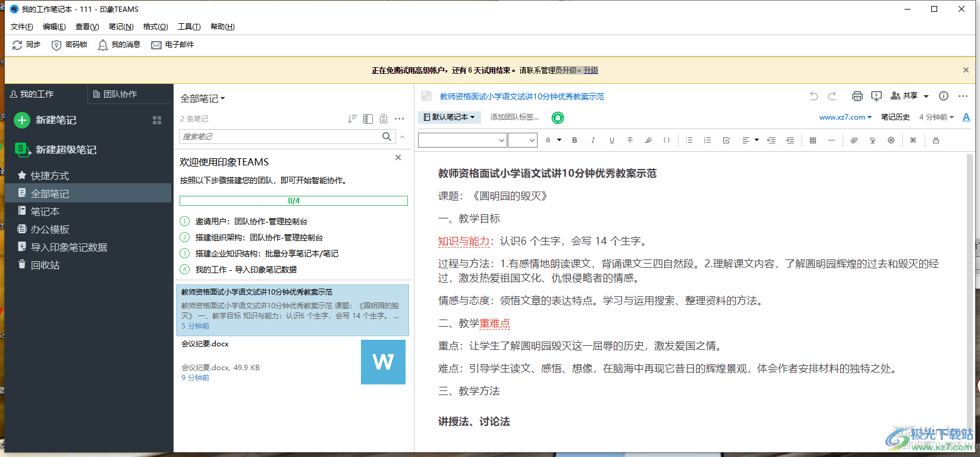Click the horizontal rule icon
Image resolution: width=980 pixels, height=457 pixels.
coord(831,140)
